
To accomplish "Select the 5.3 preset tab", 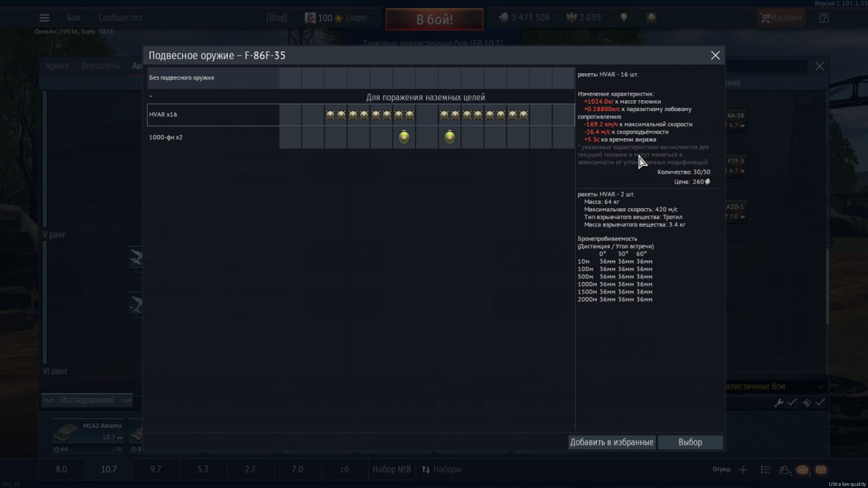I will [203, 469].
